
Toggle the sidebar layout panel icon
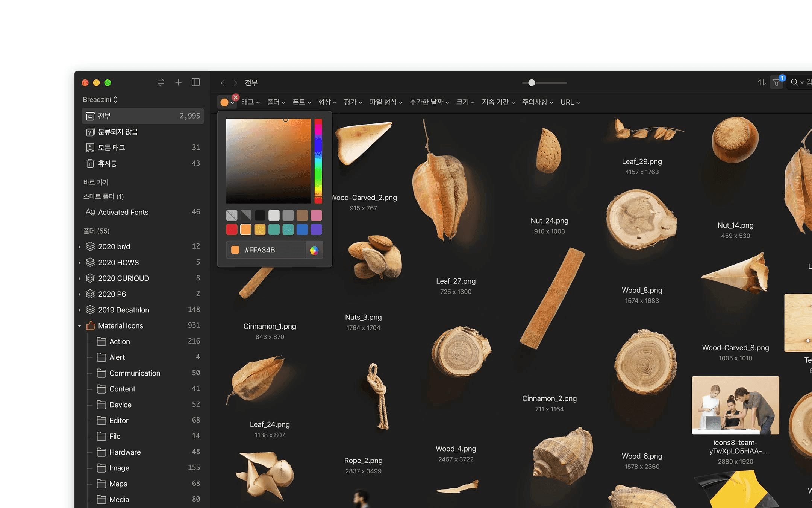[195, 82]
